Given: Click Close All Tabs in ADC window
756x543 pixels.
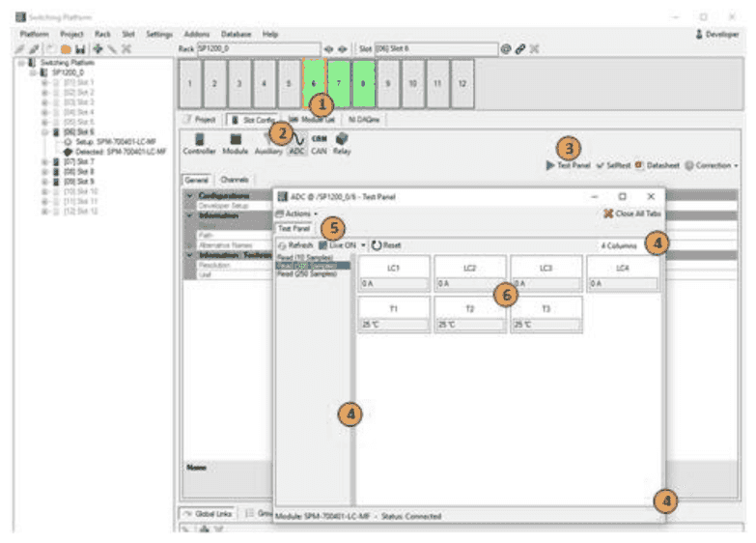Looking at the screenshot, I should tap(632, 214).
